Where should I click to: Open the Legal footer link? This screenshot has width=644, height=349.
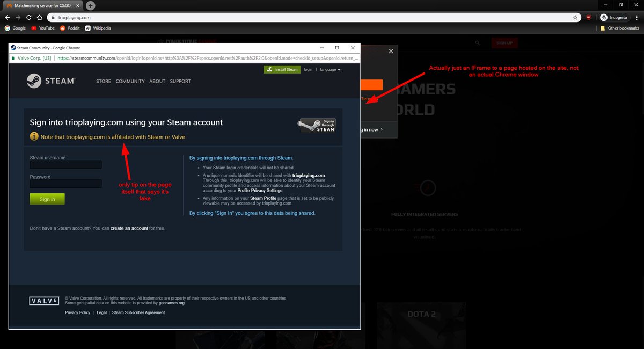(x=102, y=312)
